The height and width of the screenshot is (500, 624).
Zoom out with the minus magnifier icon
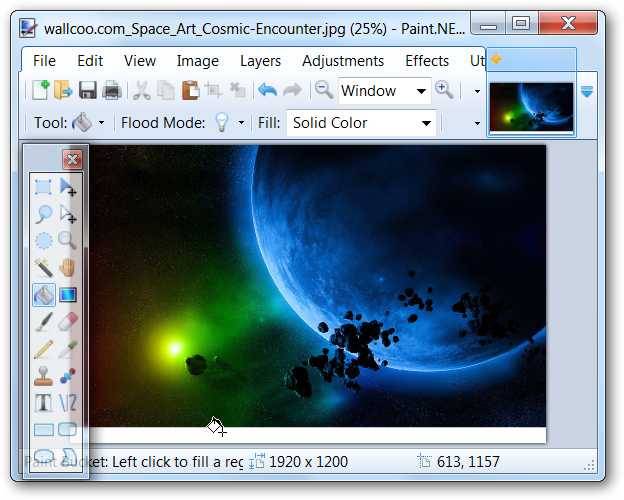point(324,90)
